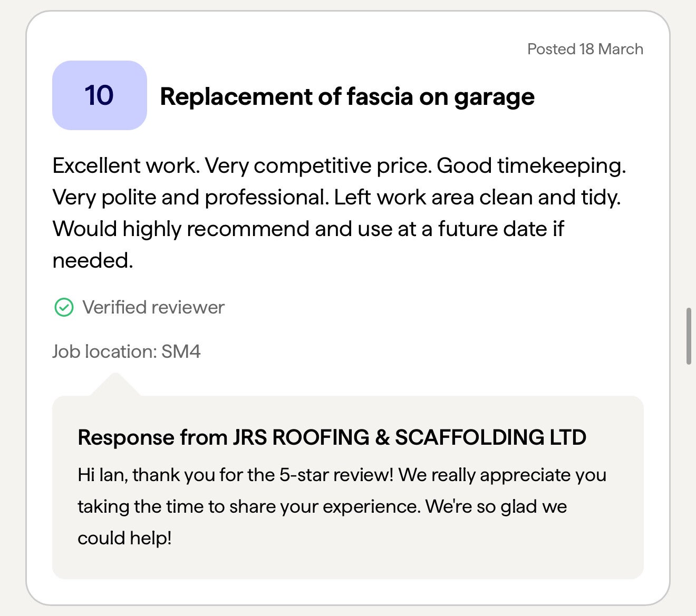Image resolution: width=696 pixels, height=616 pixels.
Task: Click the Hi Ian greeting in response
Action: click(x=101, y=475)
